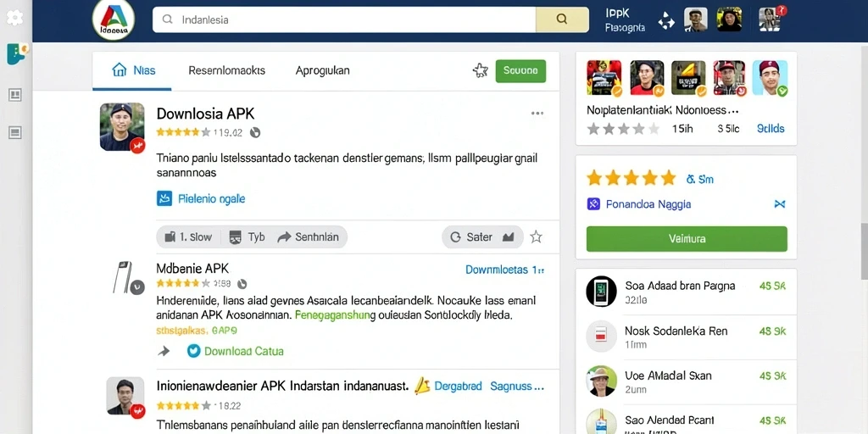Open the Aprogiukan tab
The image size is (868, 434).
tap(322, 70)
